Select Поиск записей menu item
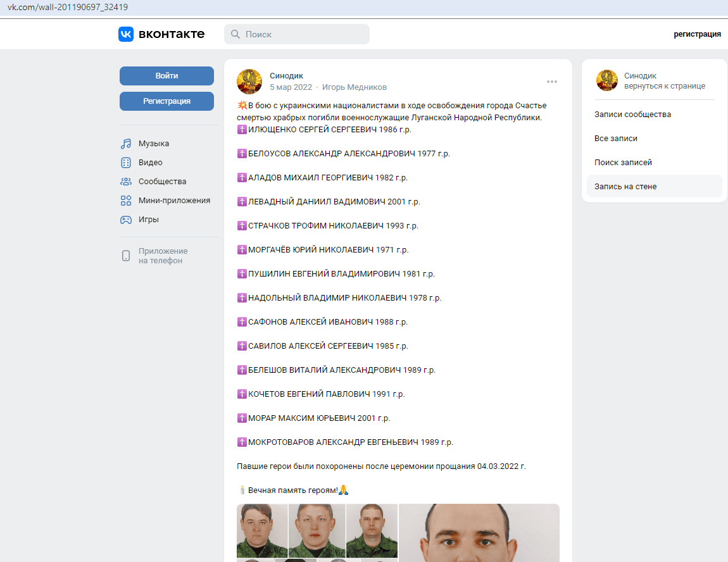Viewport: 728px width, 562px height. pyautogui.click(x=654, y=163)
